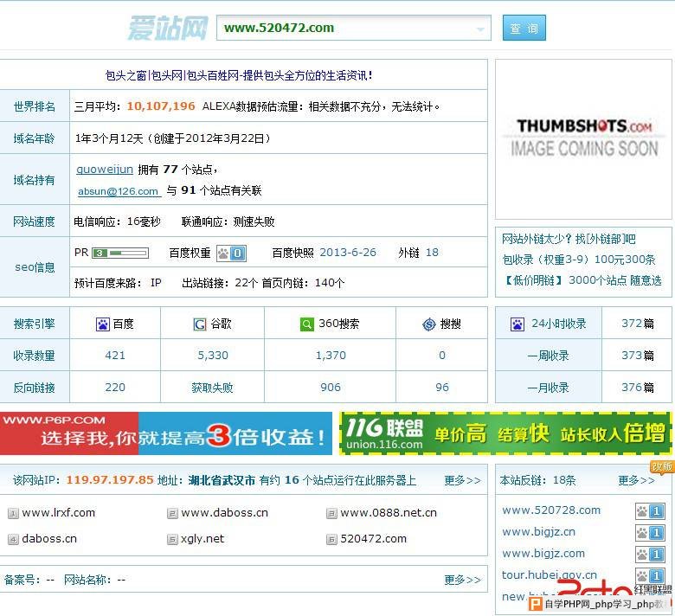675x616 pixels.
Task: Open the absun@126.com email link
Action: tap(119, 190)
